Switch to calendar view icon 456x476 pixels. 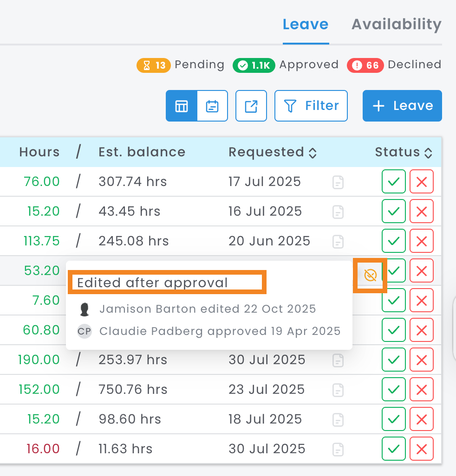pos(212,106)
